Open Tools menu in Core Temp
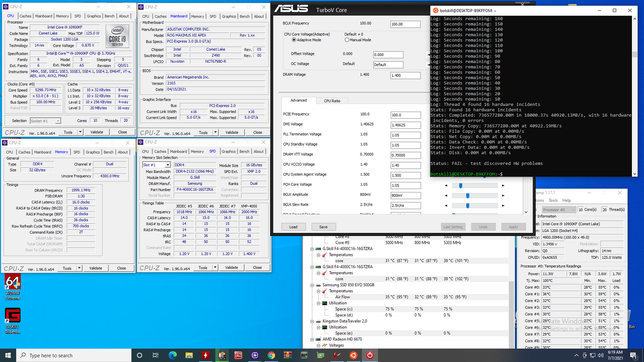The height and width of the screenshot is (362, 644). pos(553,200)
